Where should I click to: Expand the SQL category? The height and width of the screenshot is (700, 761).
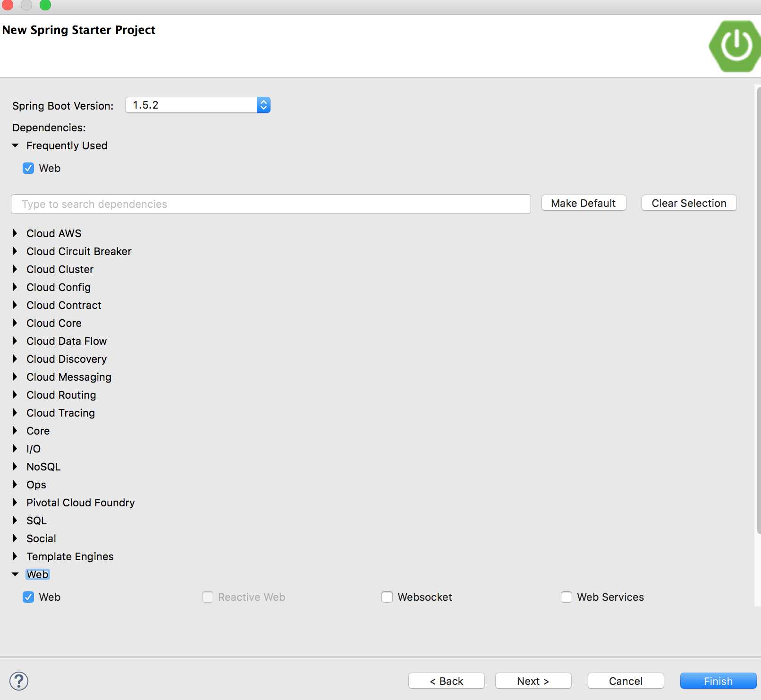15,521
